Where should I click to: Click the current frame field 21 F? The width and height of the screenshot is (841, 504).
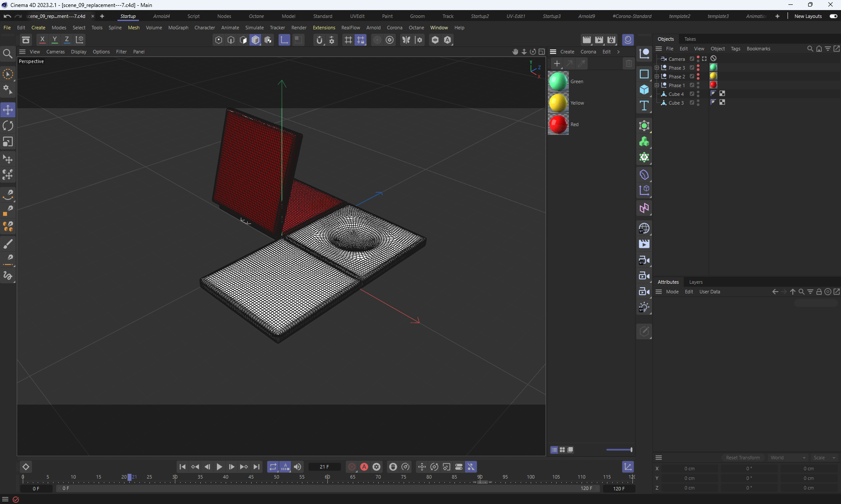pos(324,467)
